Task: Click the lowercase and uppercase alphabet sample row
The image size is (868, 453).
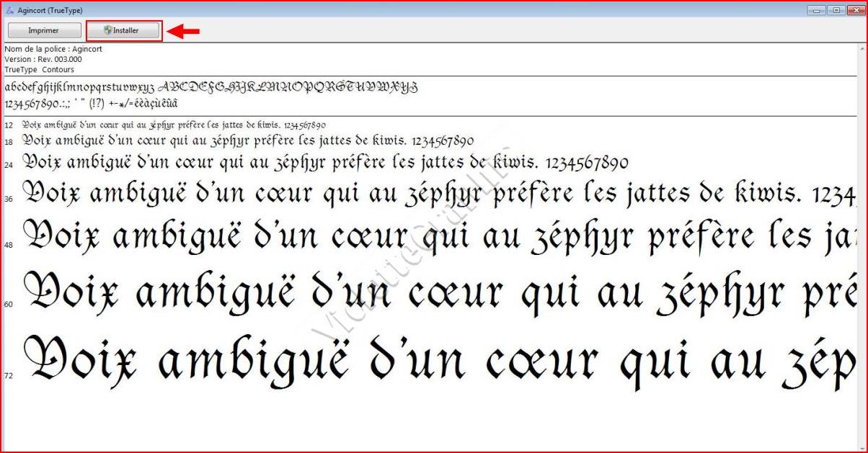Action: coord(211,87)
